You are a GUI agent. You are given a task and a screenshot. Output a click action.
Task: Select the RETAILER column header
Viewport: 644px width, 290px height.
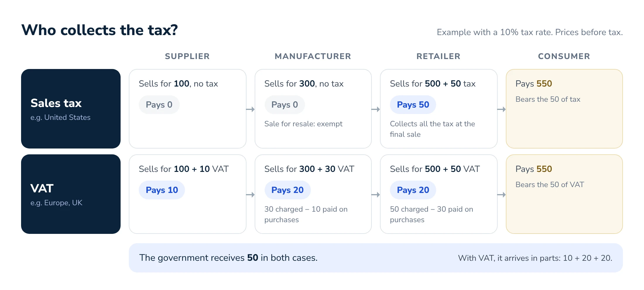pyautogui.click(x=439, y=56)
